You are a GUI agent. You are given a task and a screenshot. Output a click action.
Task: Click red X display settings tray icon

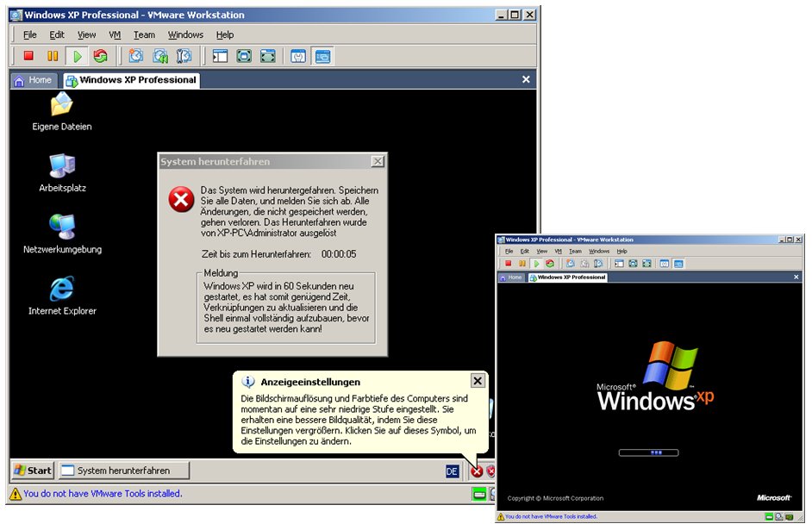click(x=477, y=471)
